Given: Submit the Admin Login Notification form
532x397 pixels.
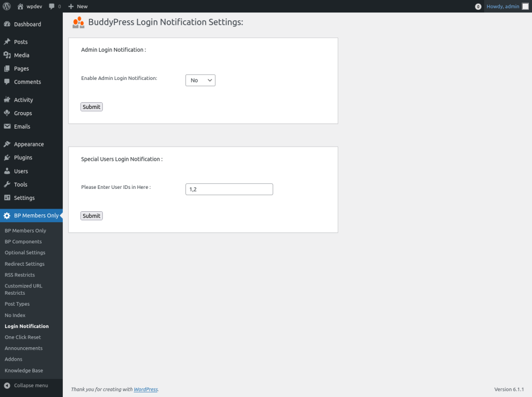Looking at the screenshot, I should point(91,106).
